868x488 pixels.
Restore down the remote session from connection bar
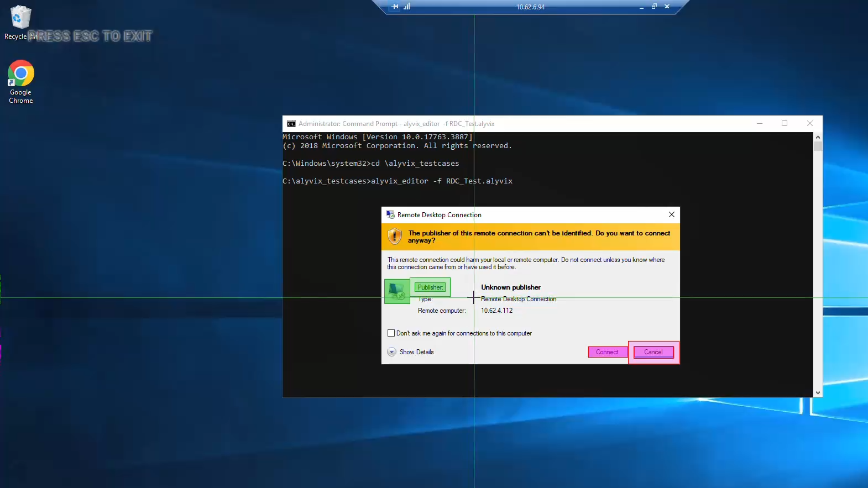pos(654,7)
